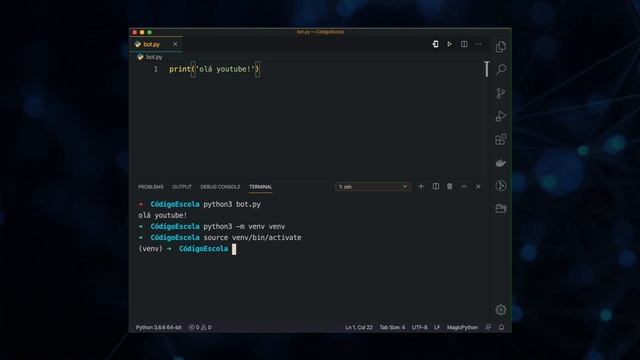Click the print statement on line 1

coord(214,69)
